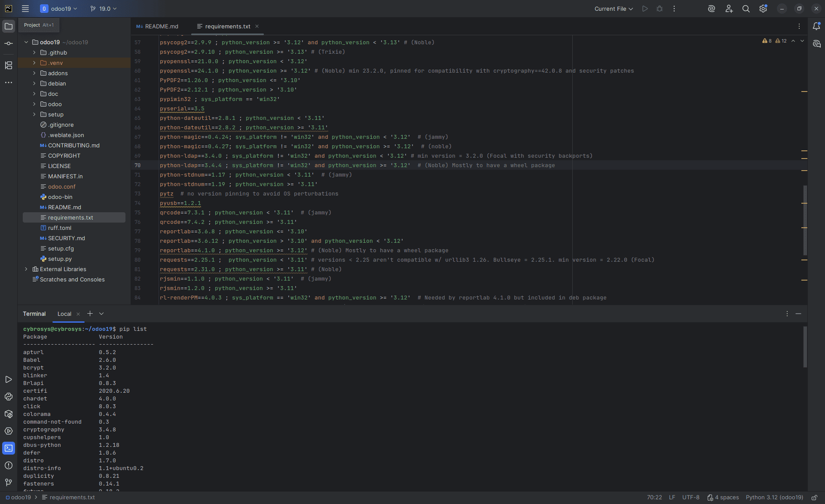Open the main hamburger menu
This screenshot has width=825, height=504.
[x=25, y=9]
